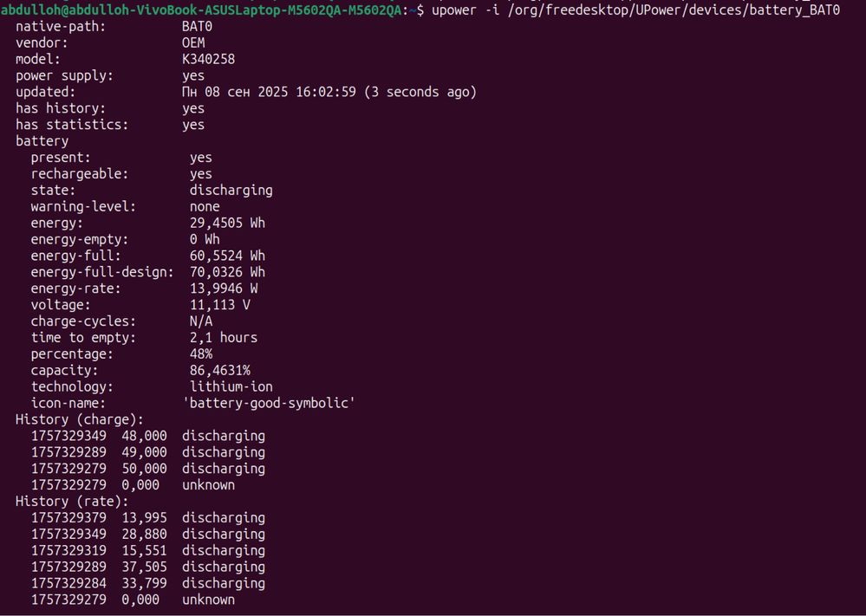This screenshot has width=866, height=616.
Task: Click the rate history entry 37,505
Action: click(x=144, y=567)
